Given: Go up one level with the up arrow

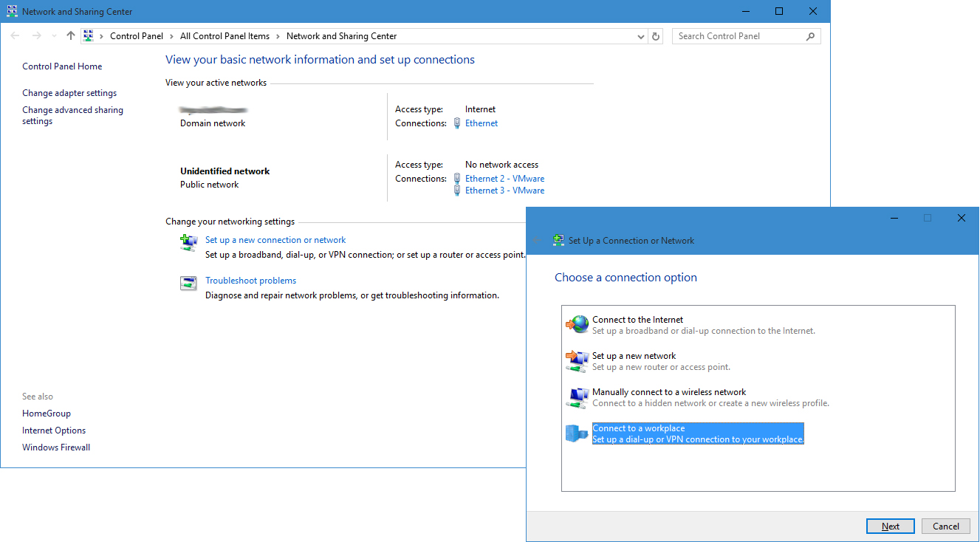Looking at the screenshot, I should click(71, 36).
